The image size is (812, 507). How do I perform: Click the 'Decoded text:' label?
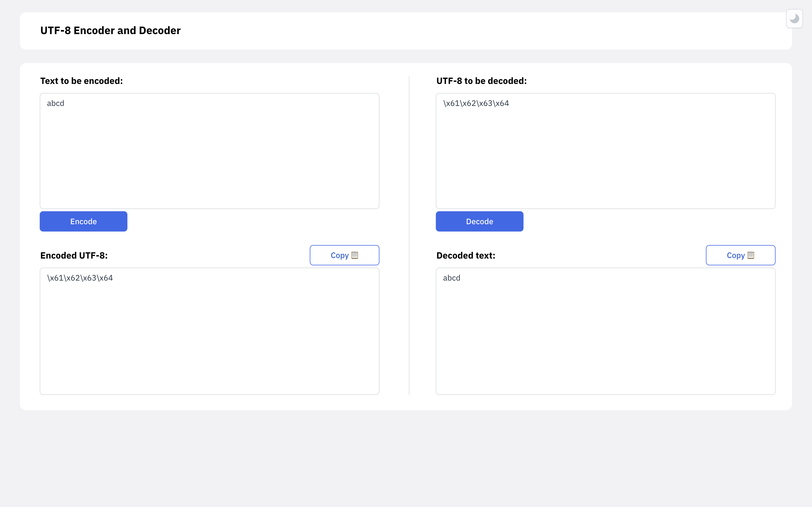click(465, 255)
